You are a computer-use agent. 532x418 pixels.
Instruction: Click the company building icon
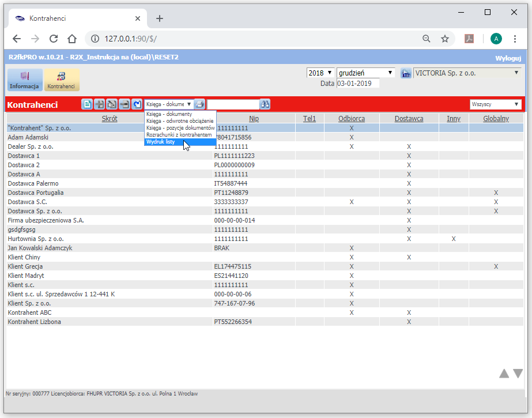[x=406, y=73]
